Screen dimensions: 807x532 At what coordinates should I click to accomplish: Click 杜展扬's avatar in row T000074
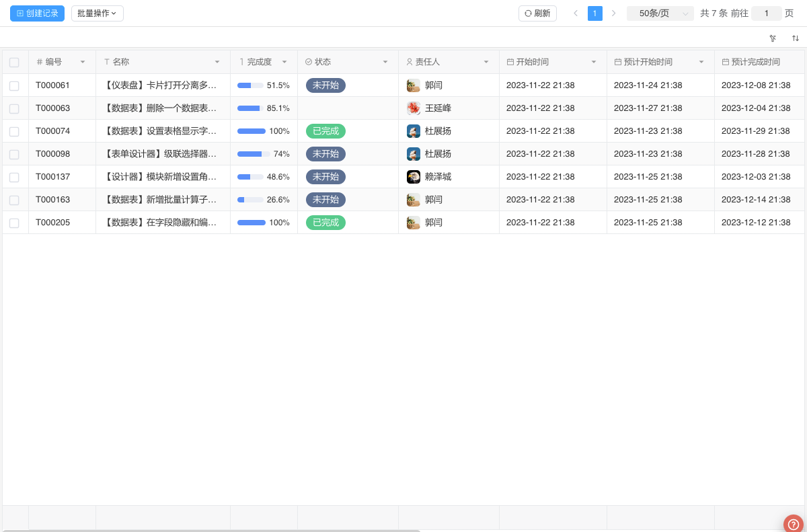(x=414, y=131)
